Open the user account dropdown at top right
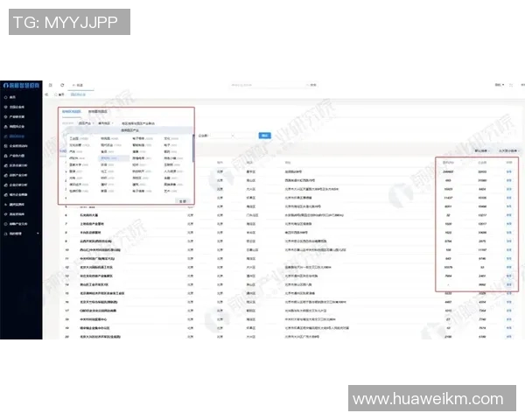525x420 pixels. pos(500,85)
